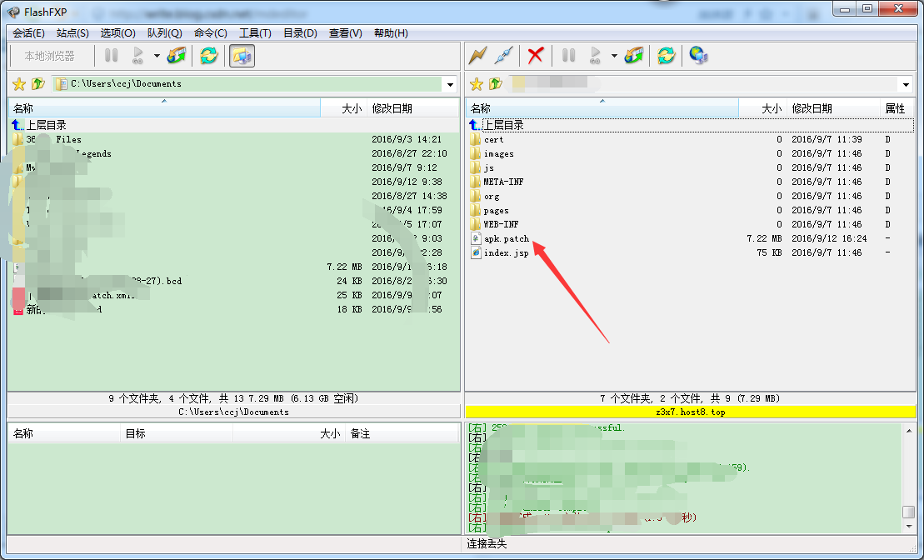The image size is (924, 560).
Task: Click the globe site browser icon
Action: coord(698,55)
